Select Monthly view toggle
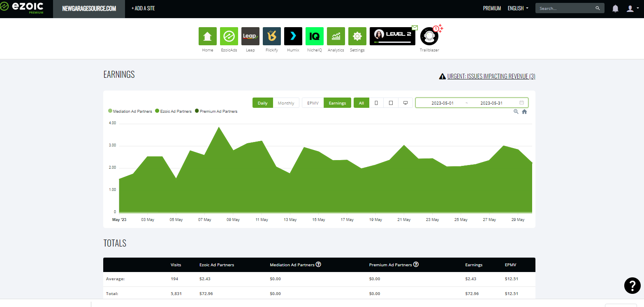This screenshot has width=644, height=307. click(286, 103)
